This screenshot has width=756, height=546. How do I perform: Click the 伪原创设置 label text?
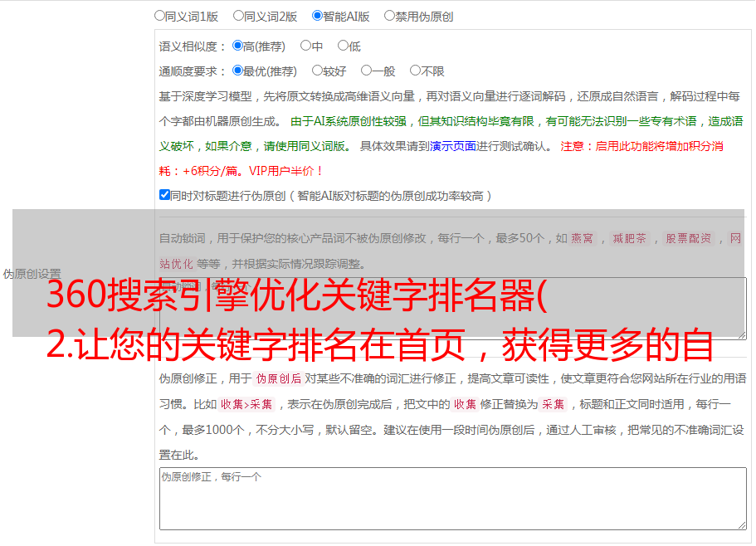coord(32,274)
